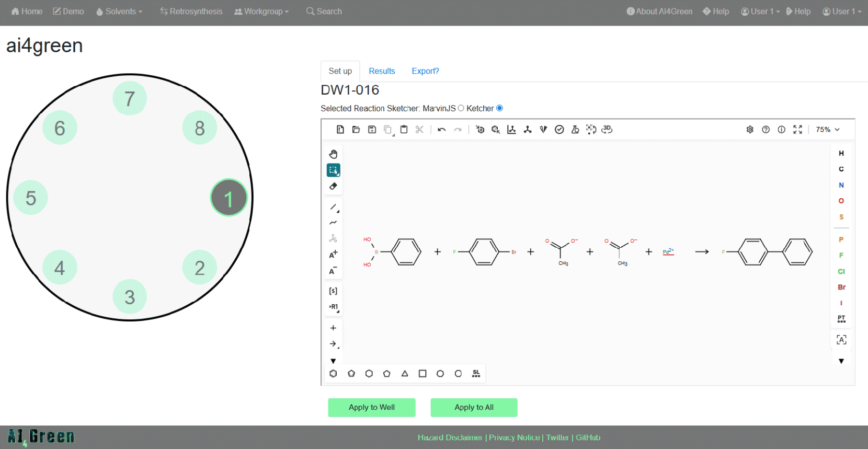This screenshot has height=449, width=868.
Task: Open the Demo navbar item
Action: click(x=68, y=11)
